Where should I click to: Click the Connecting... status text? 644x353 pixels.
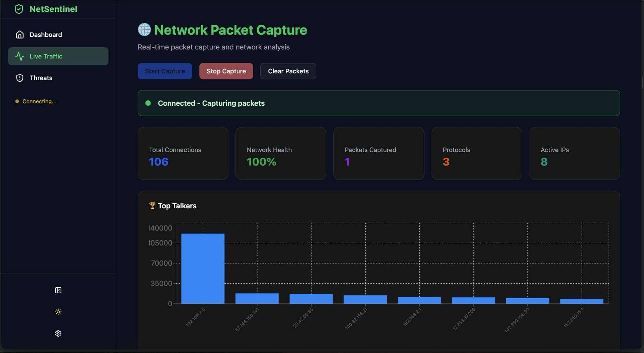click(x=39, y=101)
